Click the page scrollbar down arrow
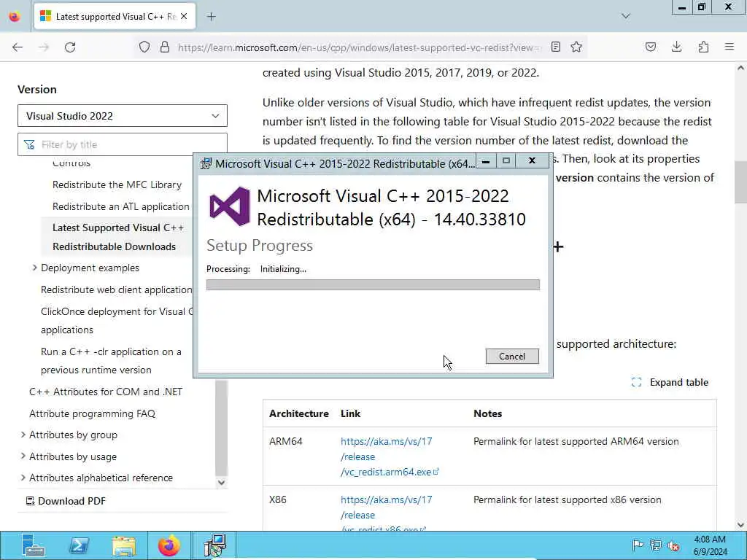 coord(740,524)
